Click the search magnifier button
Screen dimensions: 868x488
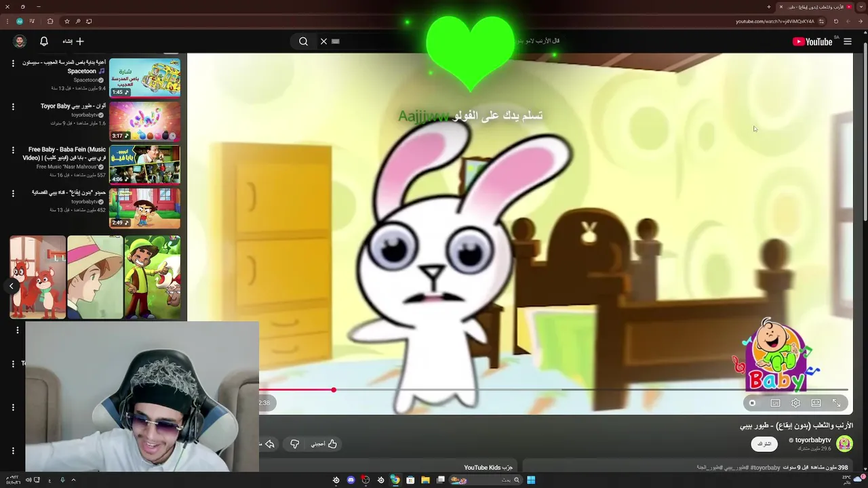tap(303, 41)
